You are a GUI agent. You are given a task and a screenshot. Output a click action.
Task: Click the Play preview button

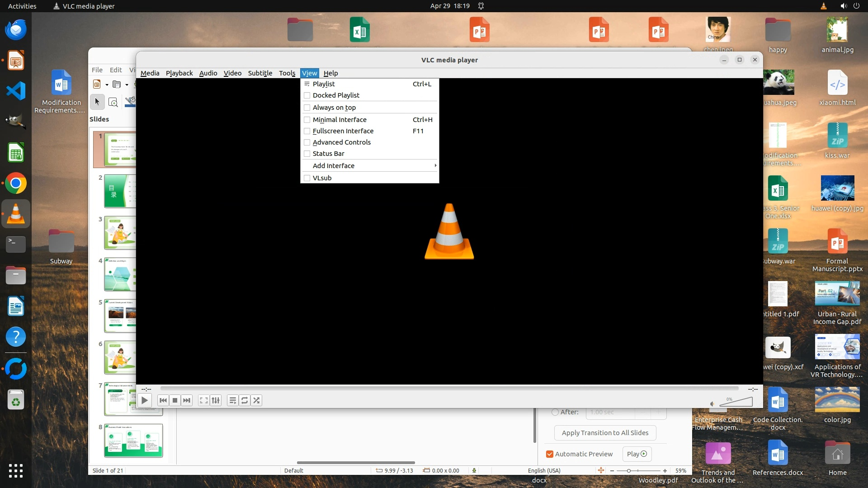[637, 454]
